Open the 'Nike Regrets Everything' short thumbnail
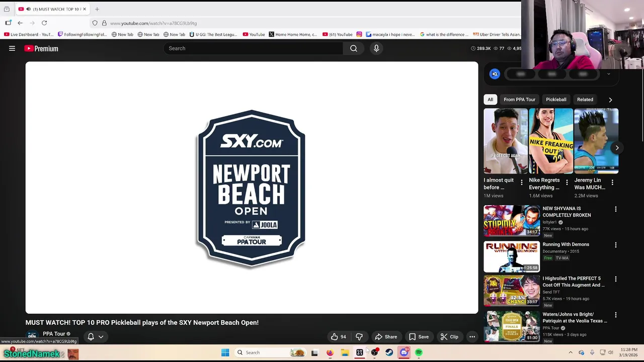 [551, 141]
